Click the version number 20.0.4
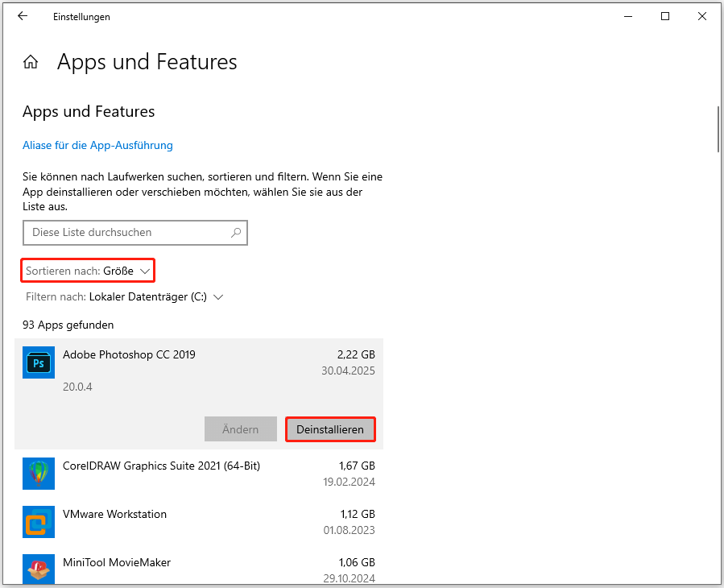Image resolution: width=724 pixels, height=588 pixels. coord(77,387)
